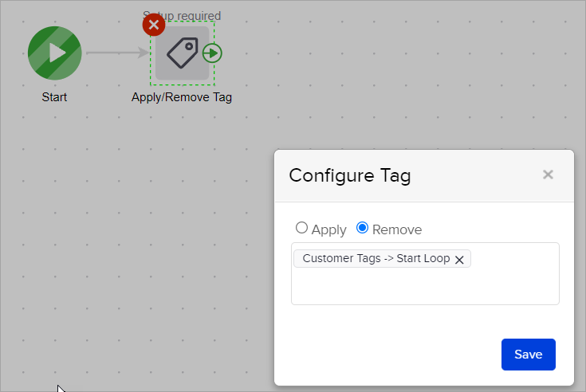Remove the Customer Tags -> Start Loop chip

[459, 260]
